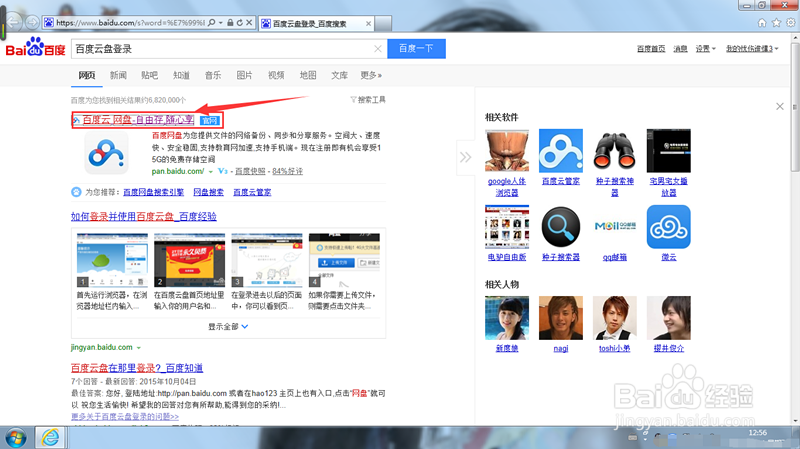Switch to 文库 tab

[x=339, y=75]
